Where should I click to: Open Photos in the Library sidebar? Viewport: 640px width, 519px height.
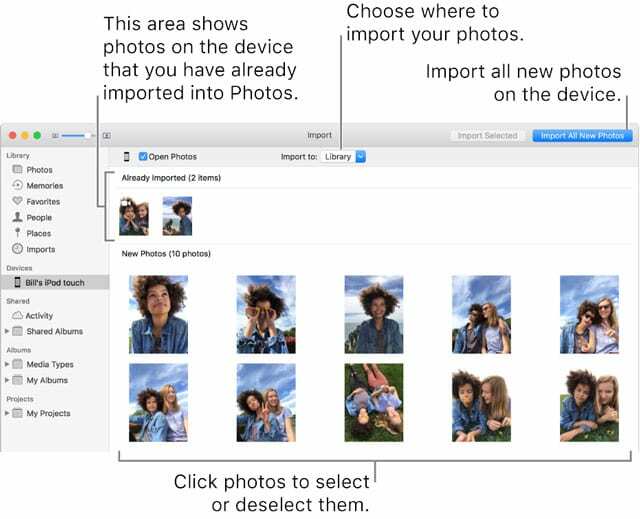tap(40, 169)
